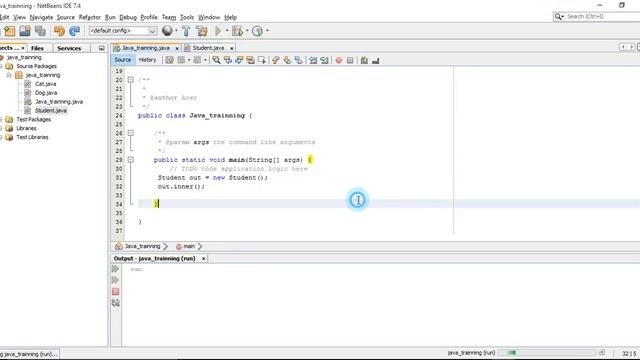Start macro recording with red circle
The image size is (640, 360).
click(338, 60)
